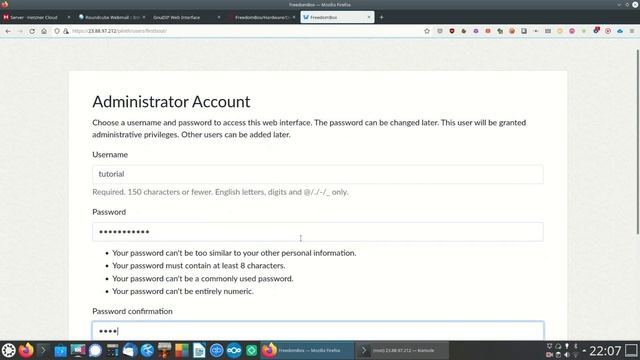Open the cloud extension icon in the toolbar

coord(620,31)
